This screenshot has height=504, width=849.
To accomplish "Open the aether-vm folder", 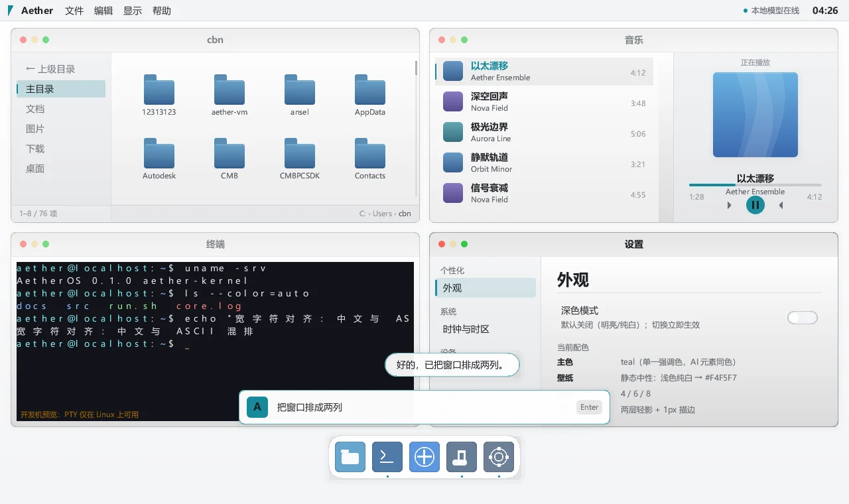I will click(x=229, y=90).
